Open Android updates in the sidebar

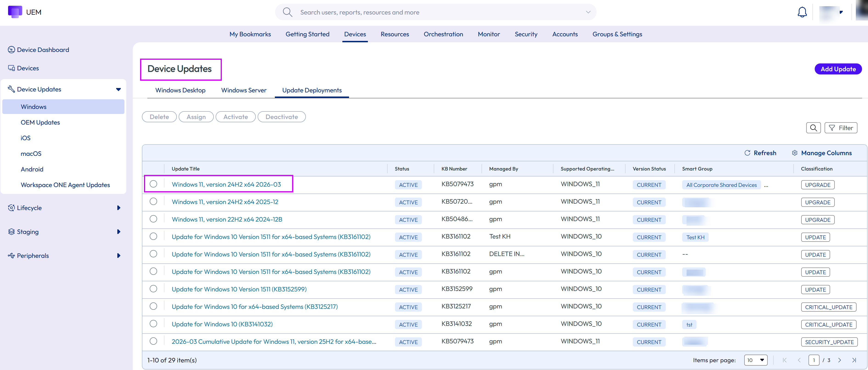point(32,169)
